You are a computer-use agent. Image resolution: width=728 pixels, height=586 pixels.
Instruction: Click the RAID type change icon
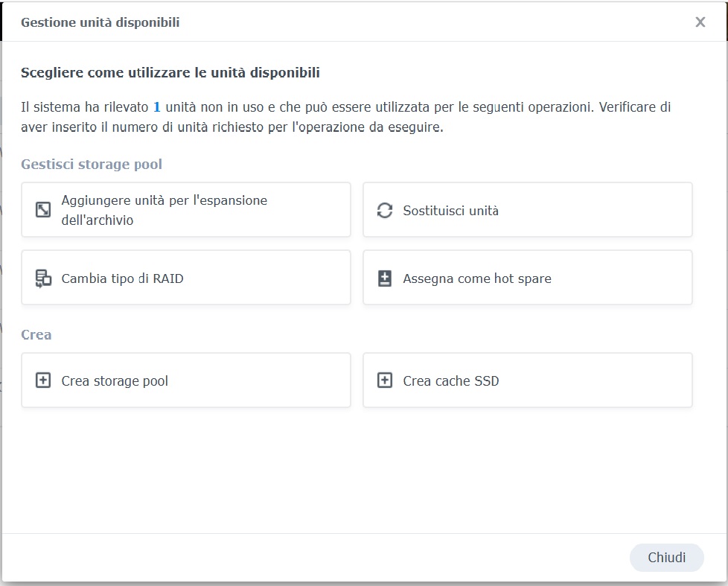[x=43, y=278]
